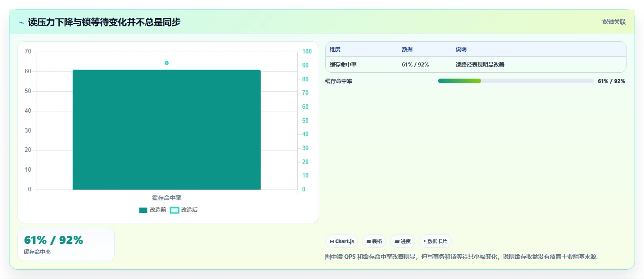The height and width of the screenshot is (279, 644).
Task: Click the Chart.js tag
Action: 342,241
